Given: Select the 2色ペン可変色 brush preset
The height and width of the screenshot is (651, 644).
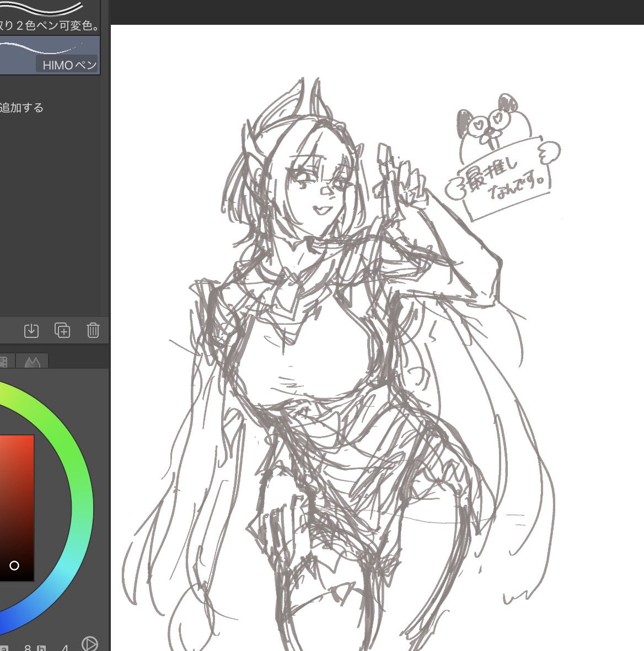Looking at the screenshot, I should tap(50, 17).
